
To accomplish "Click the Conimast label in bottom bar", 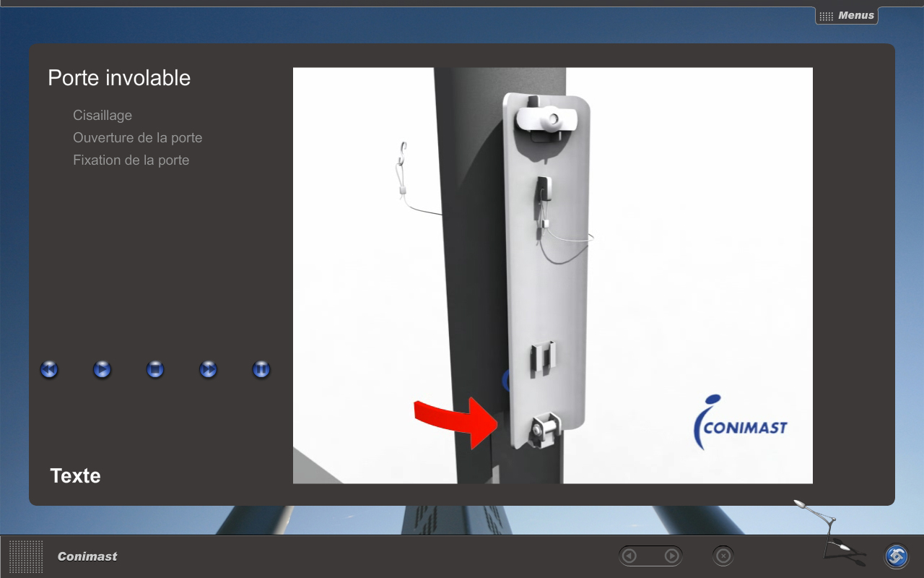I will pyautogui.click(x=87, y=556).
